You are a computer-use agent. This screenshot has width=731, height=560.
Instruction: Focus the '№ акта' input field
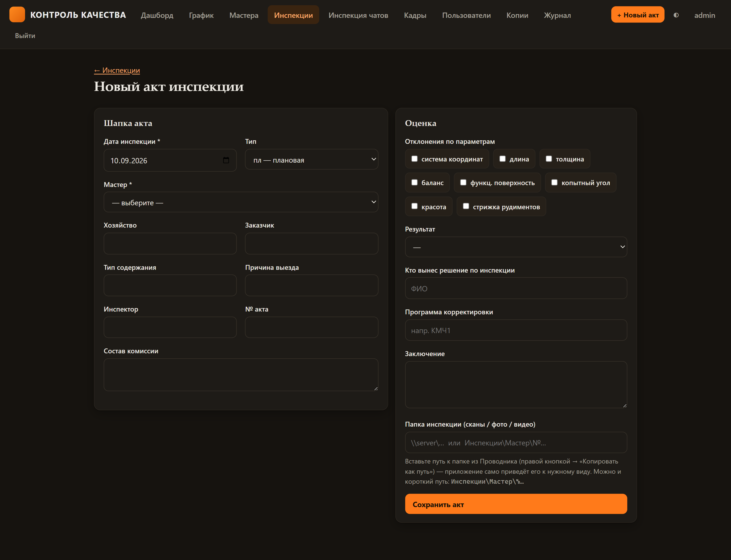(x=311, y=327)
